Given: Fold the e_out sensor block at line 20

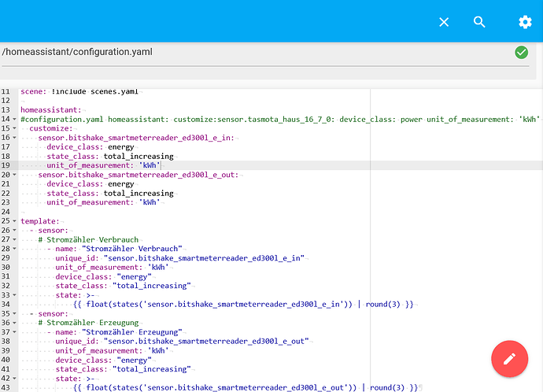Looking at the screenshot, I should 14,175.
